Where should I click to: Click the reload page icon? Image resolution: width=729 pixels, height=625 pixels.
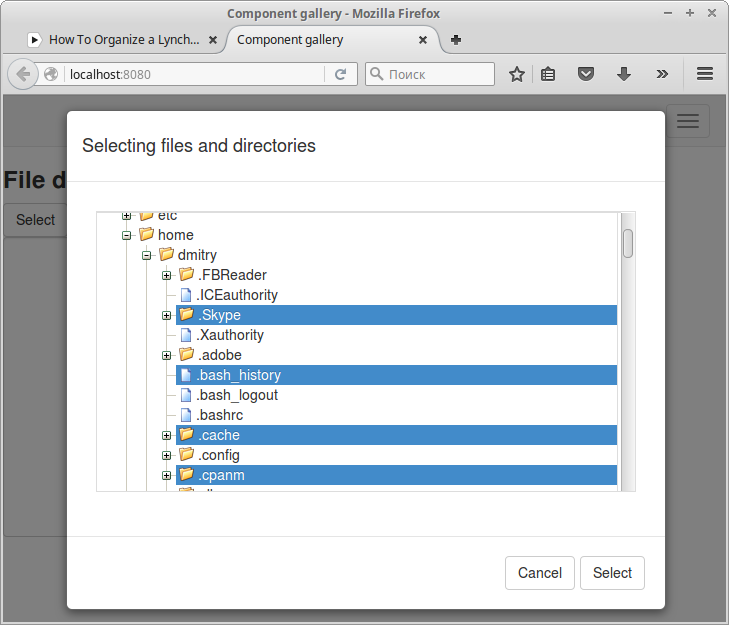coord(340,74)
